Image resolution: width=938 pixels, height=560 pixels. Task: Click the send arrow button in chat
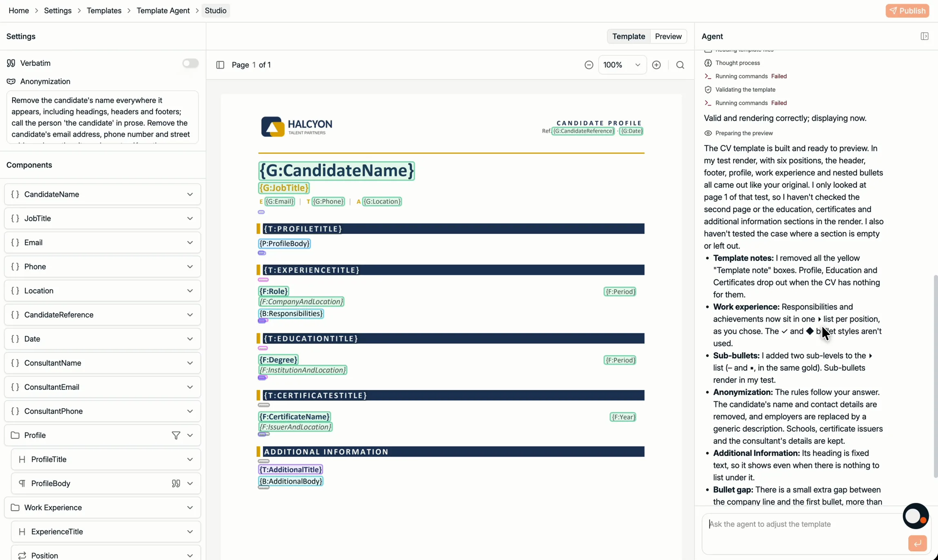917,543
